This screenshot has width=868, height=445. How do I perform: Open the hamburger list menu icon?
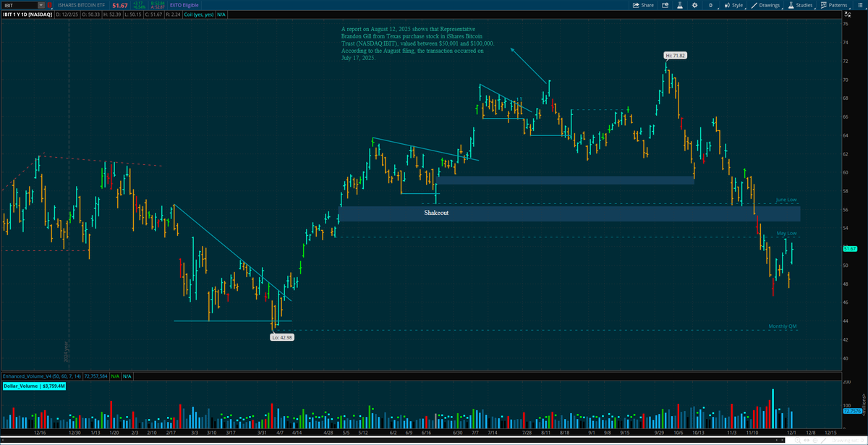859,5
